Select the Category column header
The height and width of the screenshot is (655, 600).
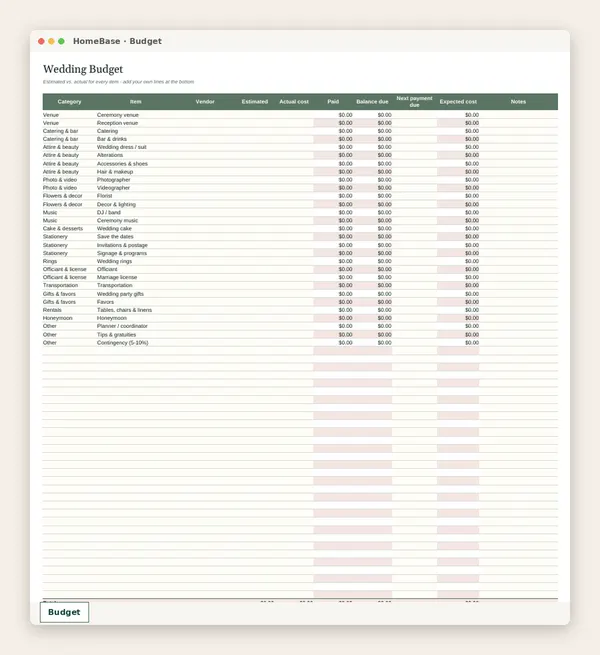69,102
